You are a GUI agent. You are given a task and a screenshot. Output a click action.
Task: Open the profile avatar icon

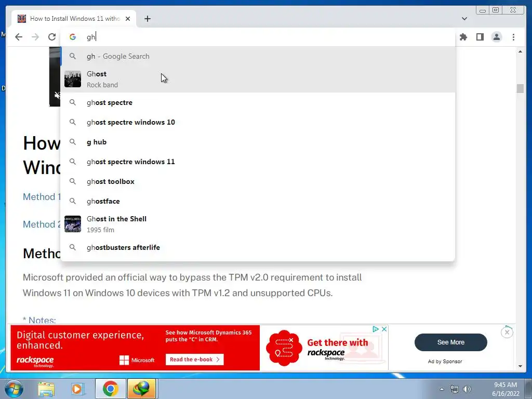[496, 37]
